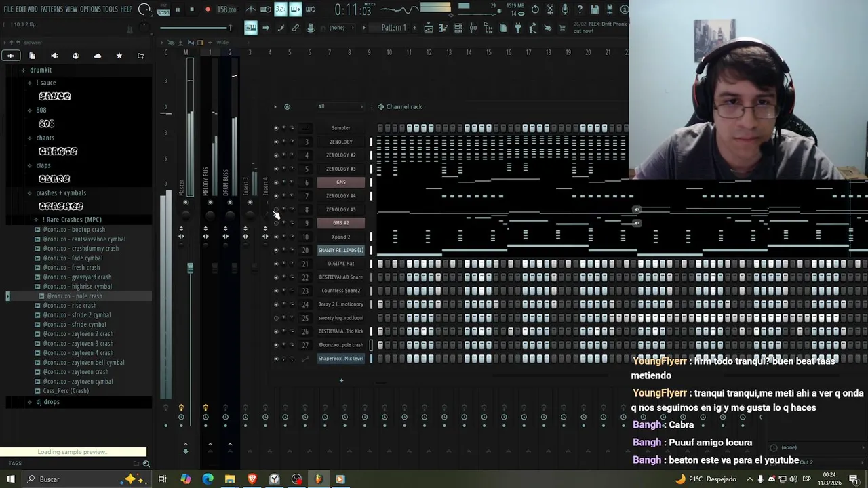Open the ShaperBox..Mix level channel button
This screenshot has width=868, height=488.
[341, 359]
